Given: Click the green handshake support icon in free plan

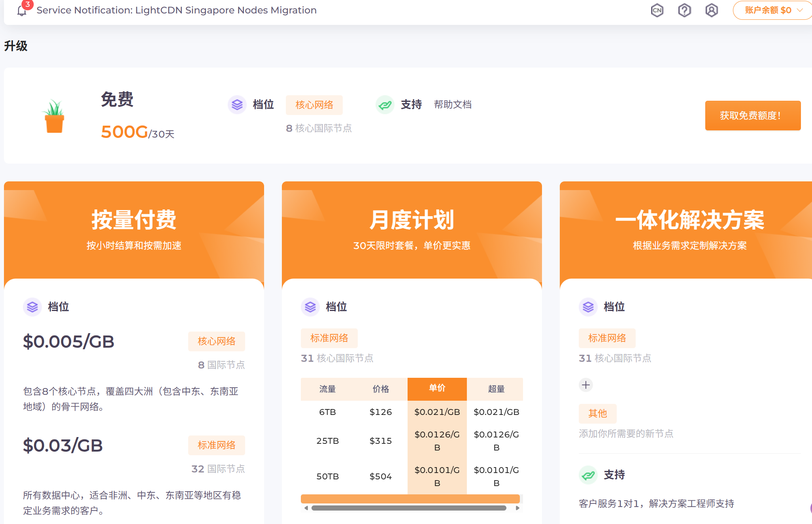Looking at the screenshot, I should click(385, 105).
